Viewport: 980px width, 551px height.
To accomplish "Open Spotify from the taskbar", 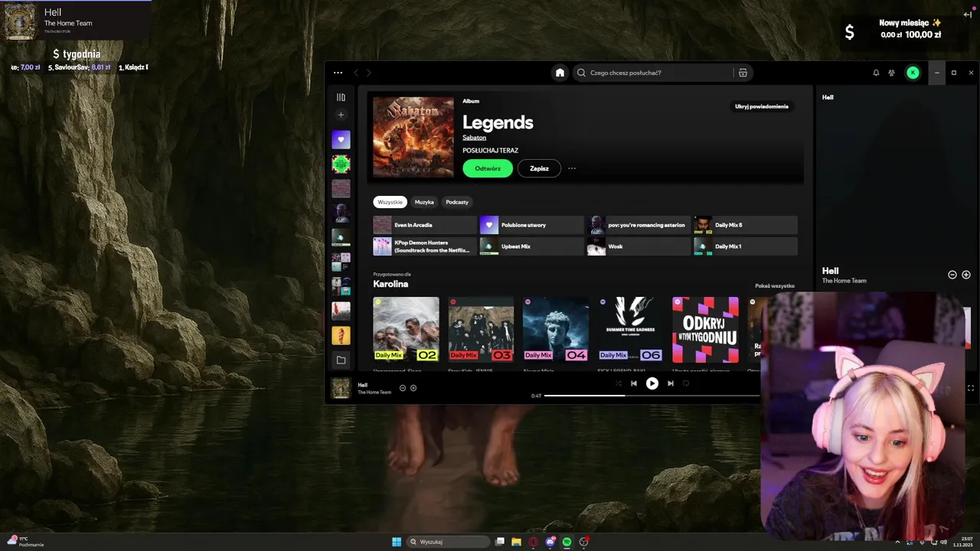I will 567,542.
